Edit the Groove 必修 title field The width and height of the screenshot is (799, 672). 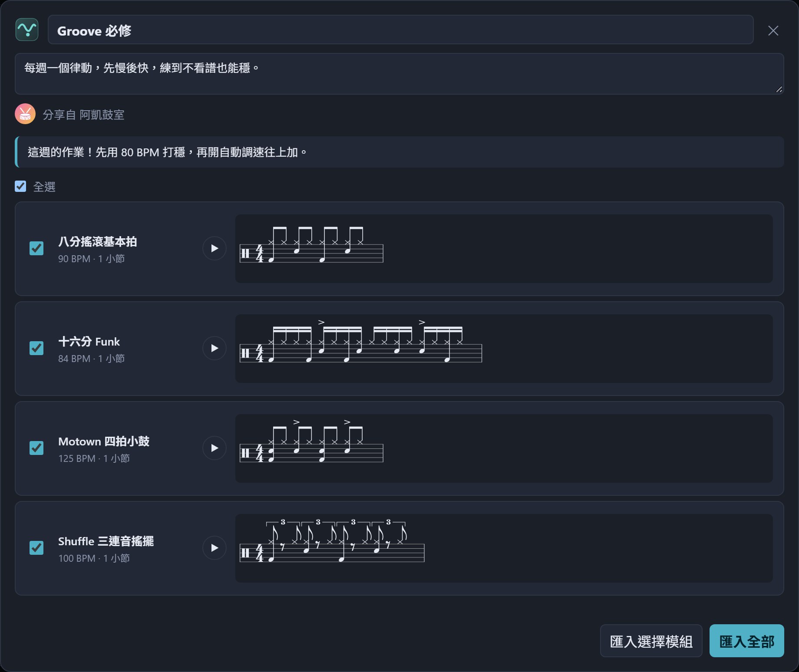[400, 30]
